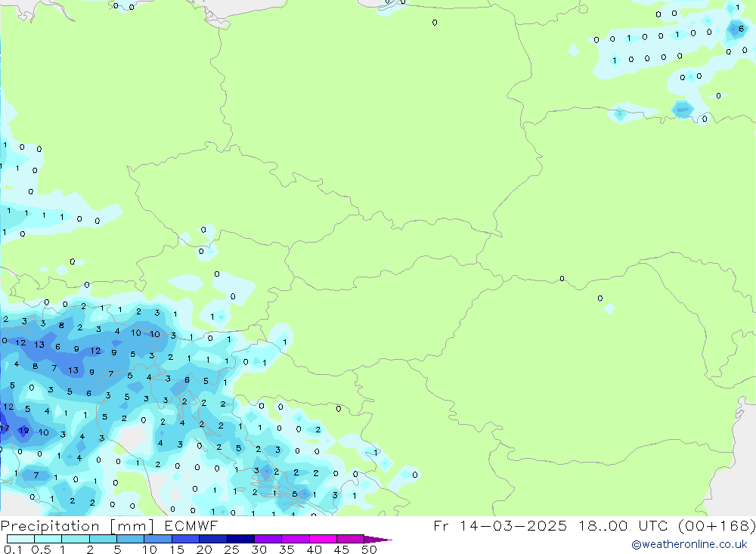The image size is (756, 554).
Task: Click the 0.1–0.5 mm lightest legend swatch
Action: coord(20,539)
